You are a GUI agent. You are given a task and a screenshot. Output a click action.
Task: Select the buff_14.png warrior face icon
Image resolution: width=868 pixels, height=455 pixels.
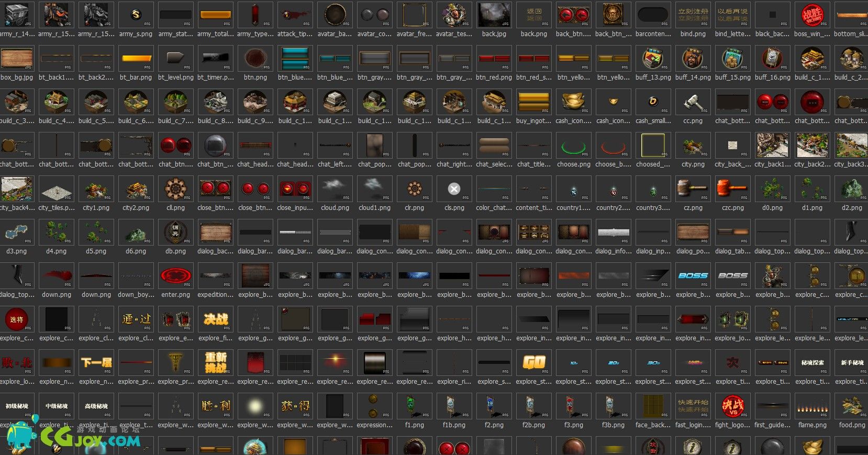click(x=693, y=58)
